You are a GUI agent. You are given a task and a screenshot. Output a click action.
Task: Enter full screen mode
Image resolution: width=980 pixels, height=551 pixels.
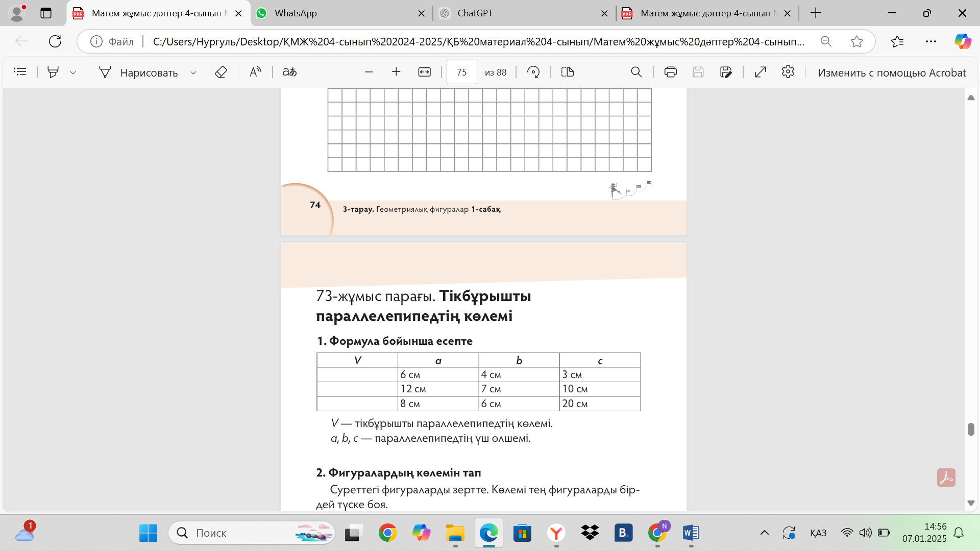(761, 72)
